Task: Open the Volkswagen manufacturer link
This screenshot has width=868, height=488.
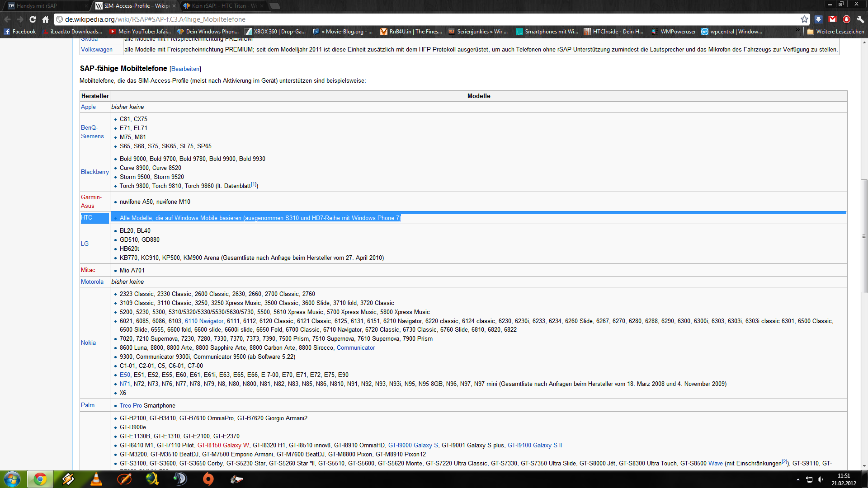Action: (x=97, y=50)
